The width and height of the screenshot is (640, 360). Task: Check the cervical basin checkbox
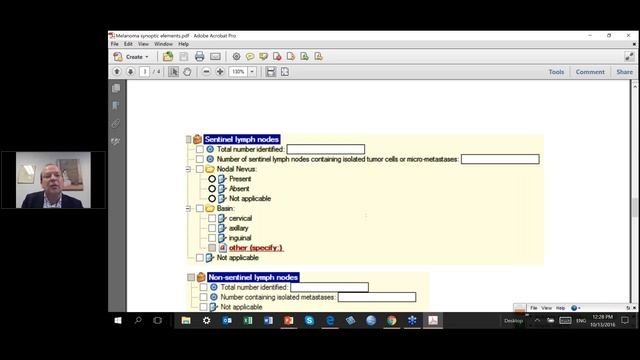pos(212,218)
